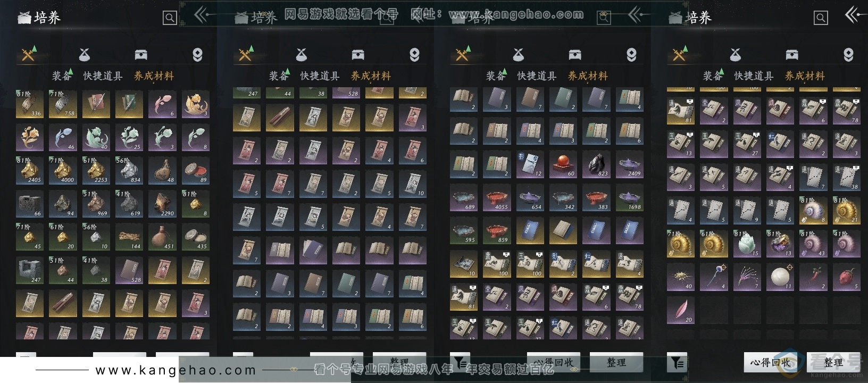Select the 81阶 golden shell with count 21
Image resolution: width=868 pixels, height=383 pixels.
(x=847, y=210)
